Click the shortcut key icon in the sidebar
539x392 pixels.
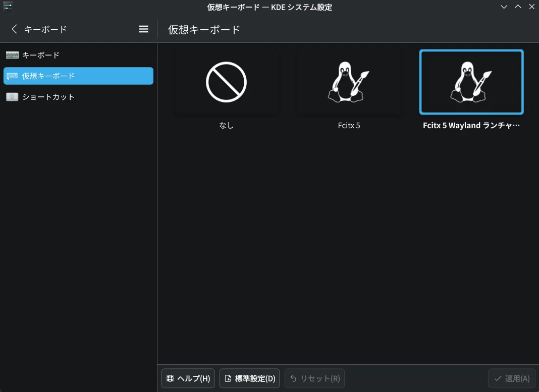pos(13,97)
